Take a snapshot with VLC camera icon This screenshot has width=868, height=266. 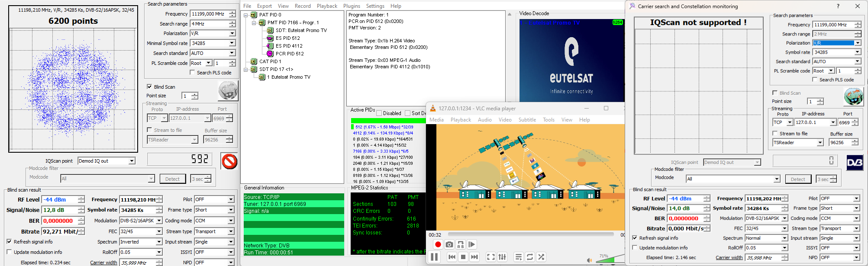(x=449, y=244)
